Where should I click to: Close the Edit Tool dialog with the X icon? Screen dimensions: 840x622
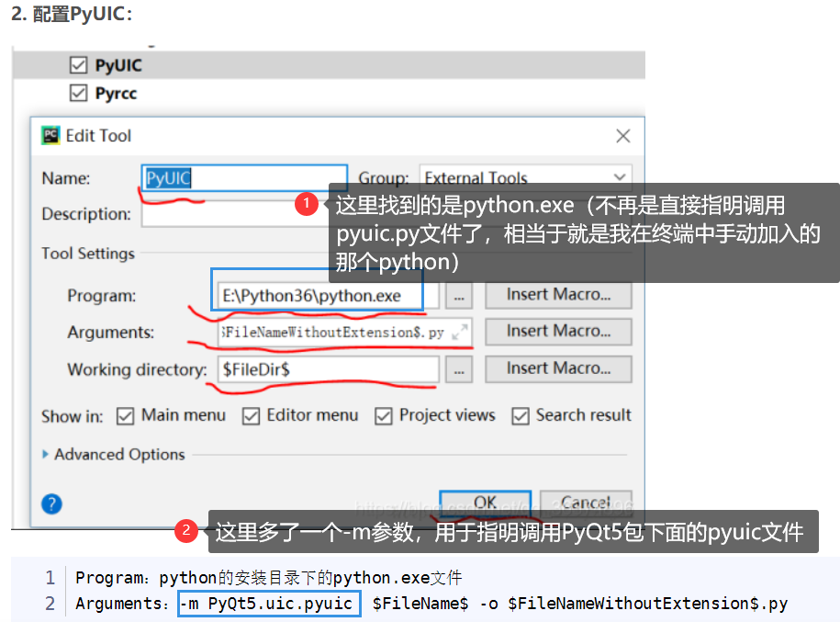coord(622,135)
